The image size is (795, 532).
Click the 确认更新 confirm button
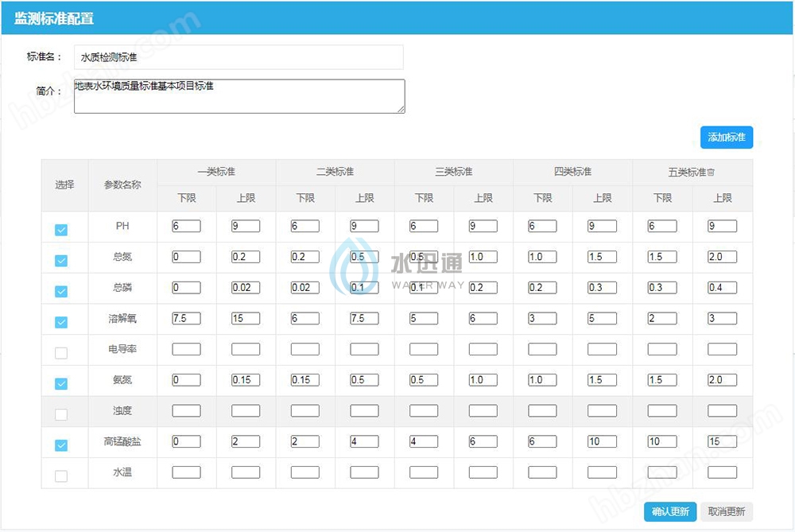670,511
